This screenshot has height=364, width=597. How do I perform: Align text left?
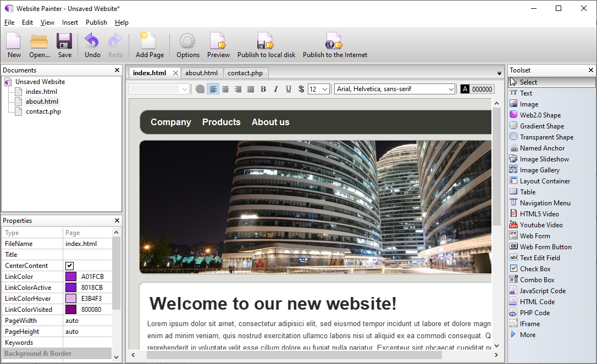coord(213,89)
